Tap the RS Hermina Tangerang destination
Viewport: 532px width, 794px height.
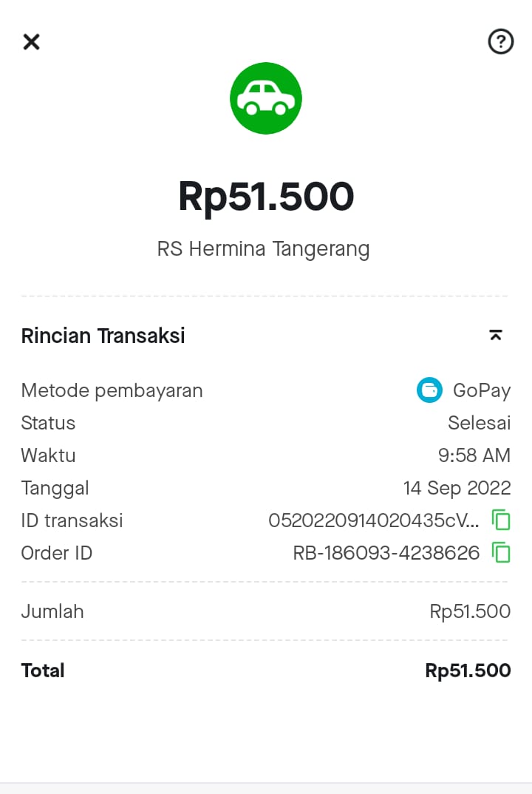coord(263,248)
